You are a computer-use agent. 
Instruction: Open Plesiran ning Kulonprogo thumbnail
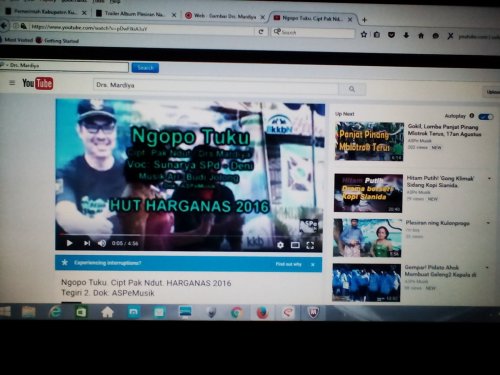pos(367,238)
